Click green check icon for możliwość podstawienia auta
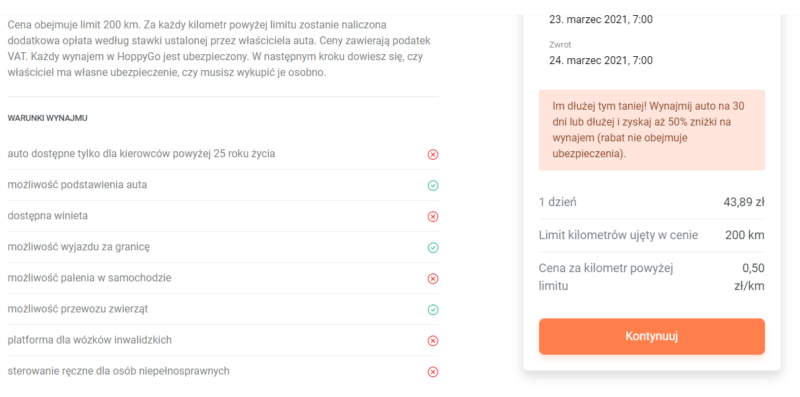The width and height of the screenshot is (800, 397). point(433,186)
